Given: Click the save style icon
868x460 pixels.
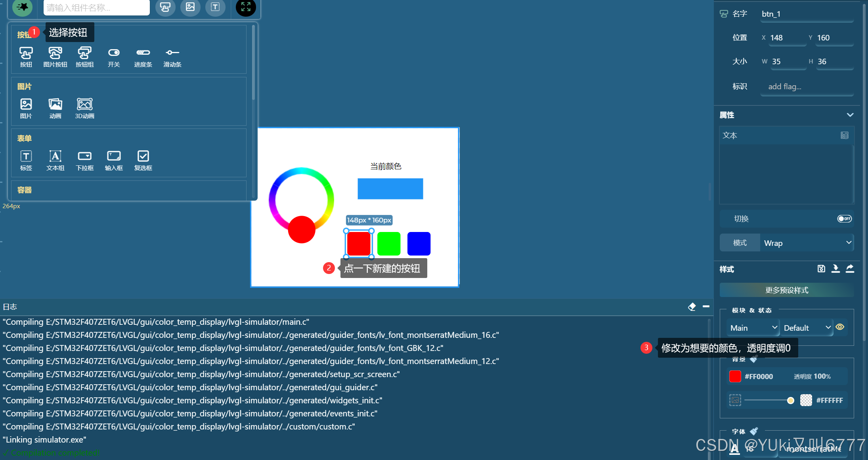Looking at the screenshot, I should click(821, 269).
